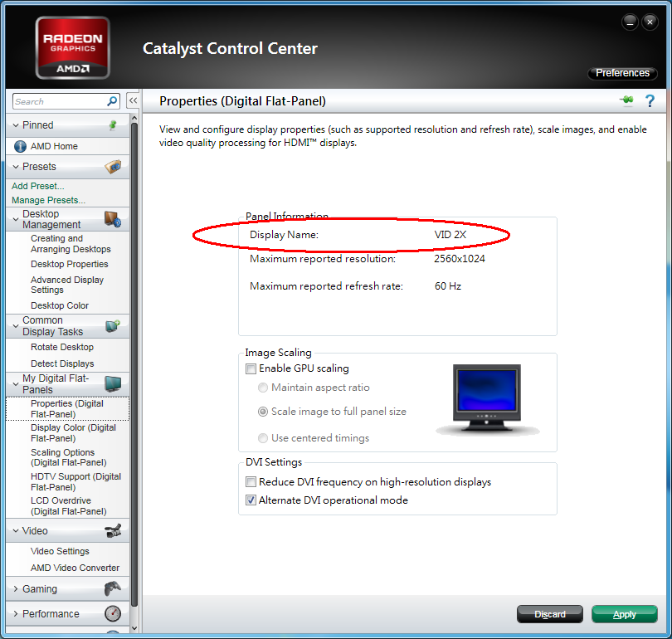672x639 pixels.
Task: Select Rotate Desktop task
Action: [61, 347]
